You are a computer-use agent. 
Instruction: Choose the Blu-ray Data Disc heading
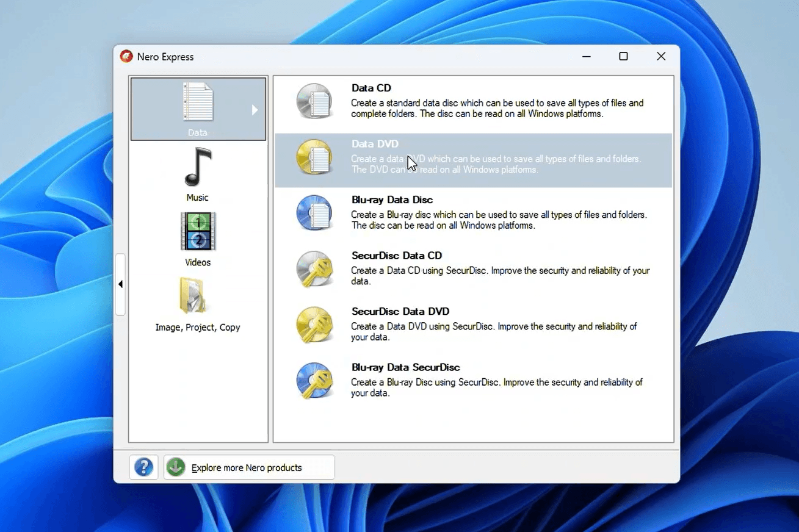[392, 199]
